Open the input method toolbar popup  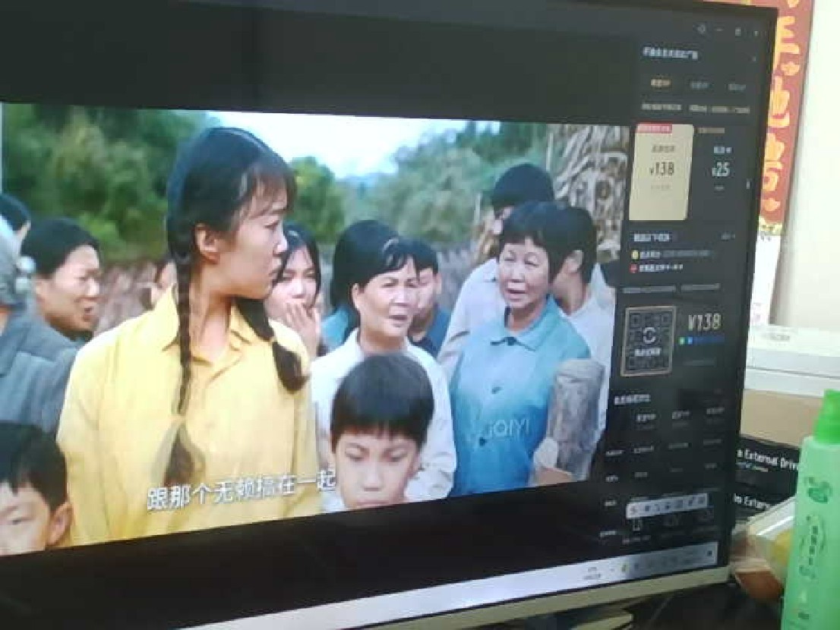669,504
